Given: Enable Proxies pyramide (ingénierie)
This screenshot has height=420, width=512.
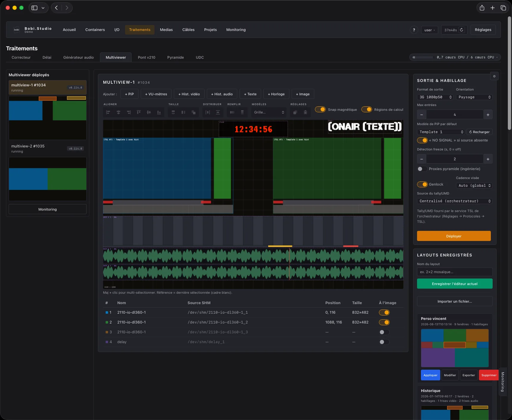Looking at the screenshot, I should 422,169.
